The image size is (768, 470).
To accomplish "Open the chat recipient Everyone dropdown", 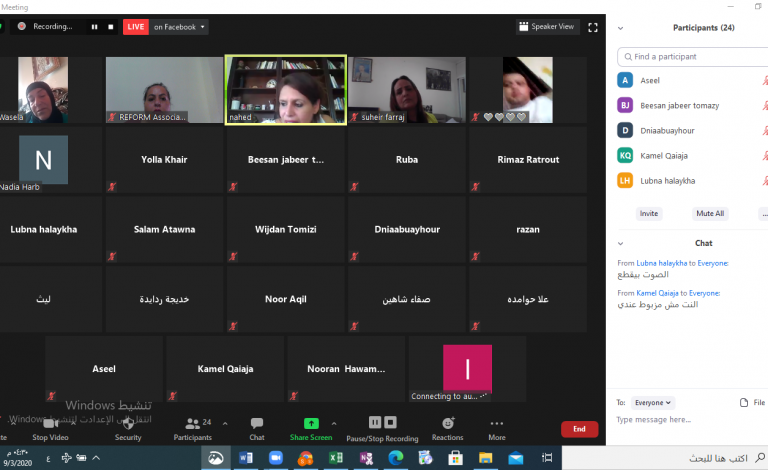I will coord(653,402).
